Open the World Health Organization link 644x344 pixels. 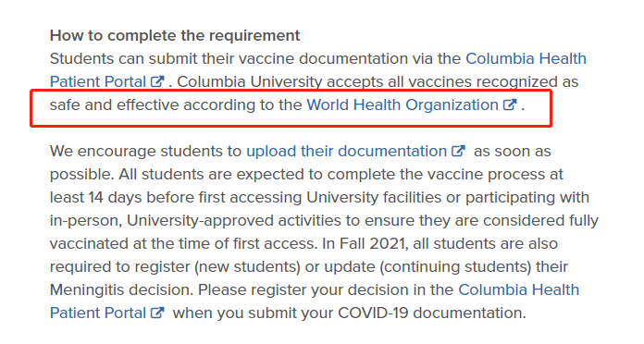coord(402,105)
